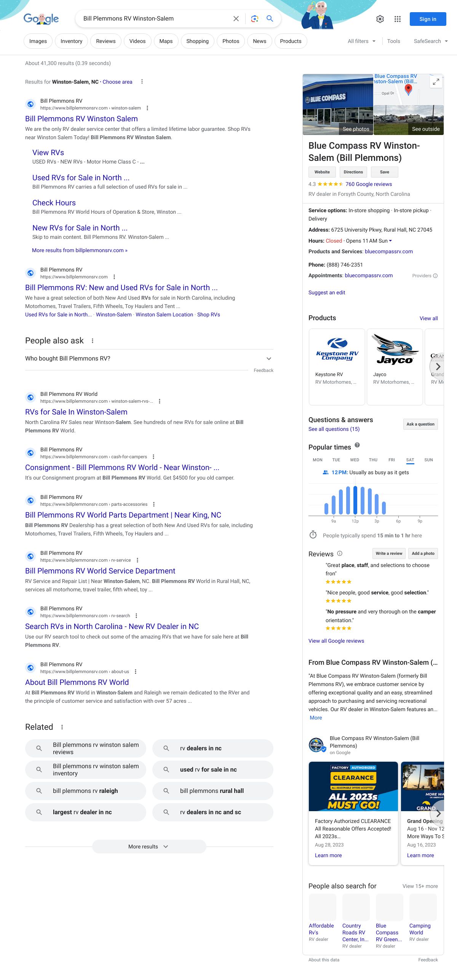Click the help icon next to Popular times
This screenshot has width=457, height=980.
click(357, 445)
